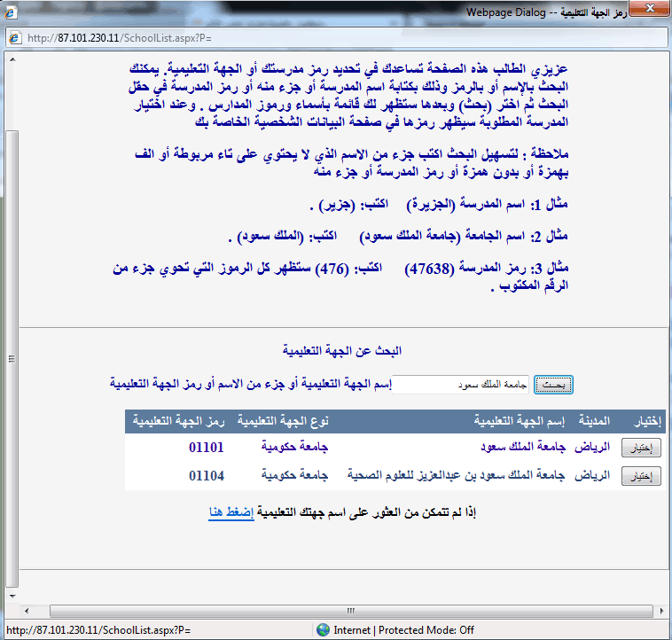Click the إختيار column header

coord(647,422)
